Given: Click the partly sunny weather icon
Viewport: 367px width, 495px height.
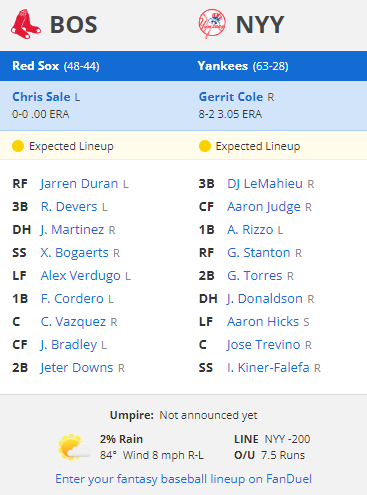Looking at the screenshot, I should point(74,447).
